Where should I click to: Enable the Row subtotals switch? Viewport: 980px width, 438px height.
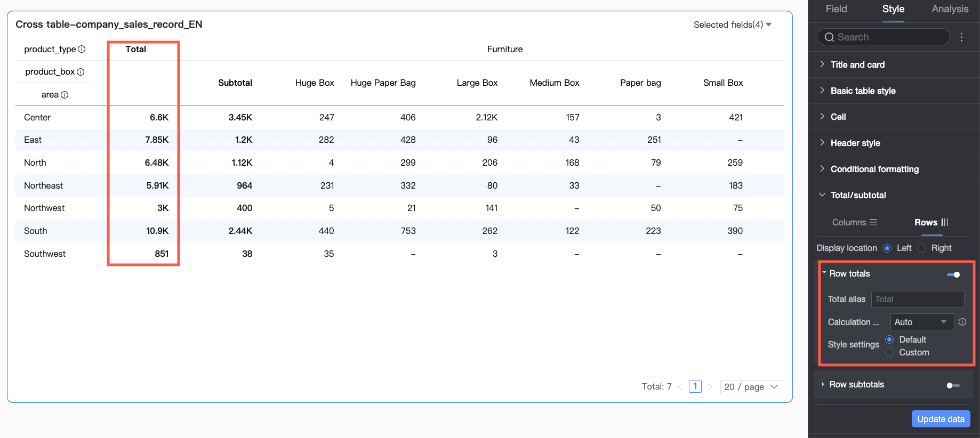click(953, 385)
